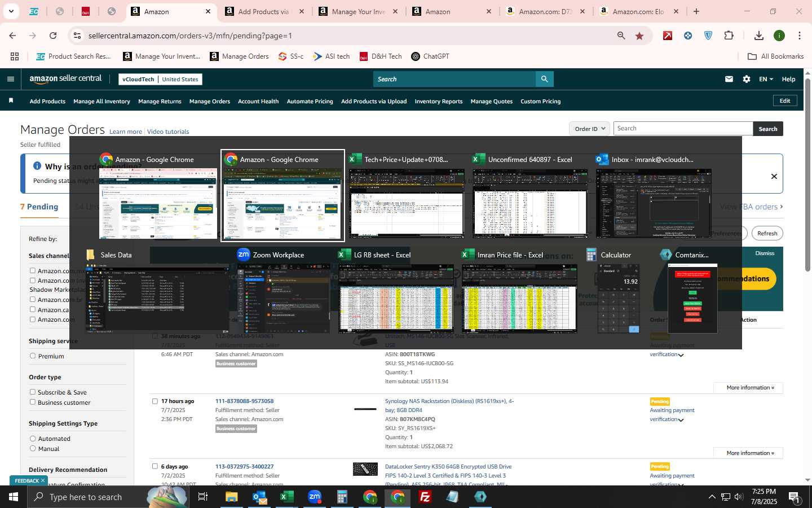Select Manual shipping settings type
The height and width of the screenshot is (508, 812).
[33, 448]
